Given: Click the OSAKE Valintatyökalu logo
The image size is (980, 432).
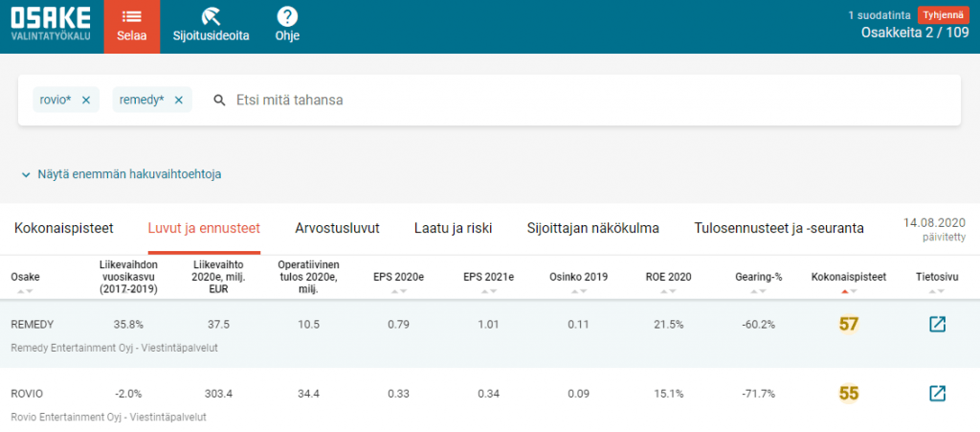Looking at the screenshot, I should (51, 26).
